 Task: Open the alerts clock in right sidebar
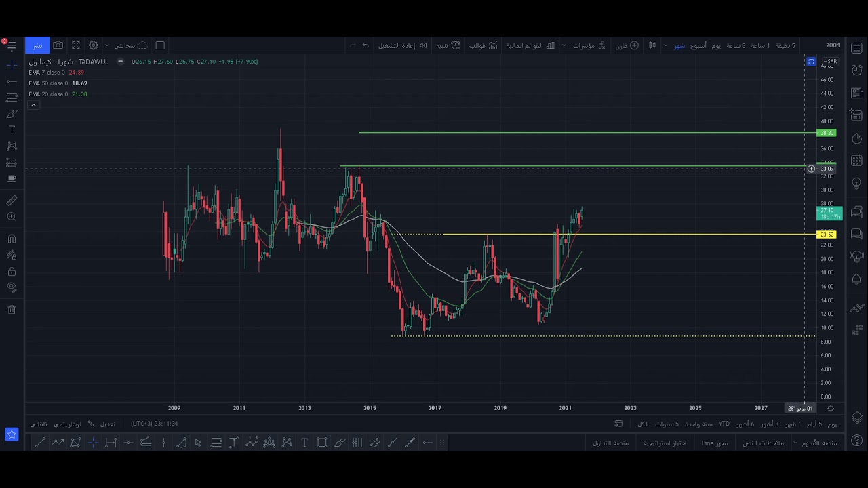click(857, 70)
